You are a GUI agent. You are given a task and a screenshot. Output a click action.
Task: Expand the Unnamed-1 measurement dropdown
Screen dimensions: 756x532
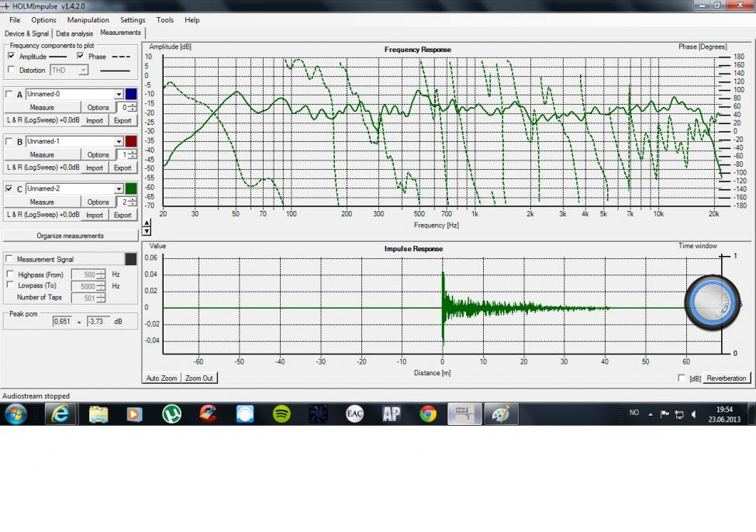tap(119, 142)
